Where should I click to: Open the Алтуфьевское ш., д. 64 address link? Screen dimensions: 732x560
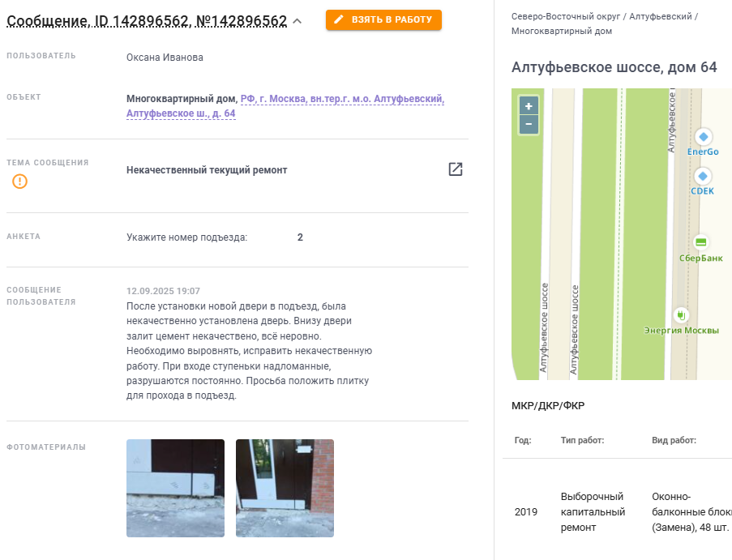(x=181, y=113)
